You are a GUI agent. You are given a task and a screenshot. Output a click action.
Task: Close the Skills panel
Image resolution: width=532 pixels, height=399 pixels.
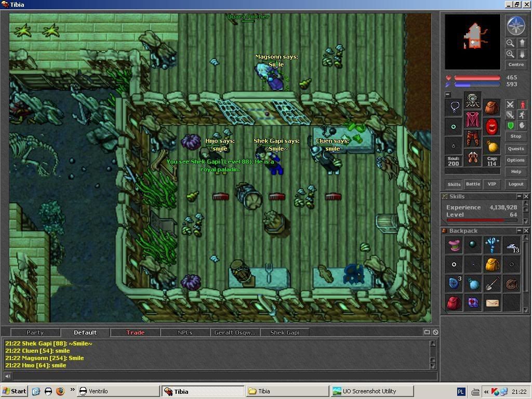526,196
